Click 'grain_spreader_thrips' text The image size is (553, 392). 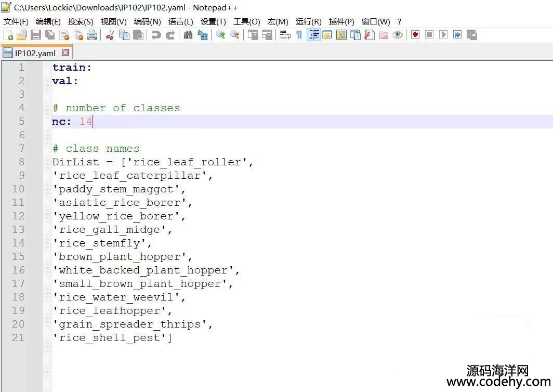[129, 324]
